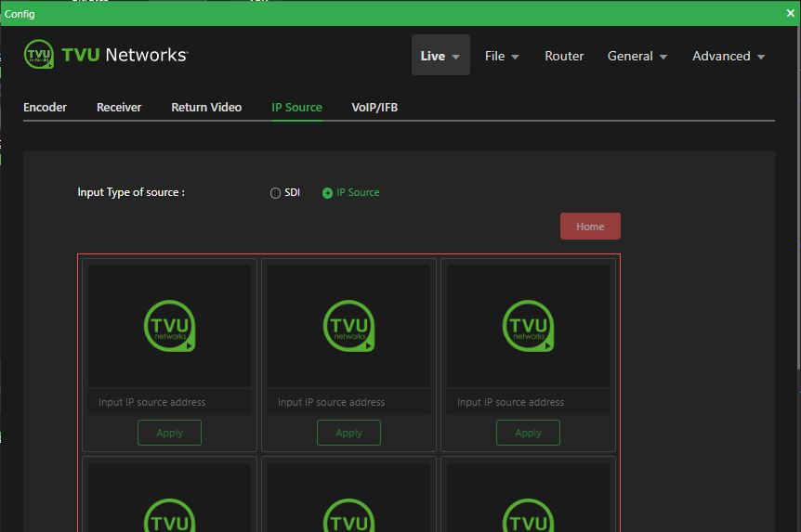Open the Live dropdown menu
The width and height of the screenshot is (801, 532).
click(440, 55)
